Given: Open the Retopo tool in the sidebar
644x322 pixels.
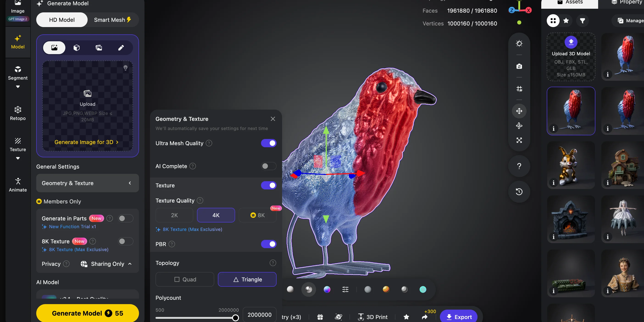Looking at the screenshot, I should tap(18, 113).
